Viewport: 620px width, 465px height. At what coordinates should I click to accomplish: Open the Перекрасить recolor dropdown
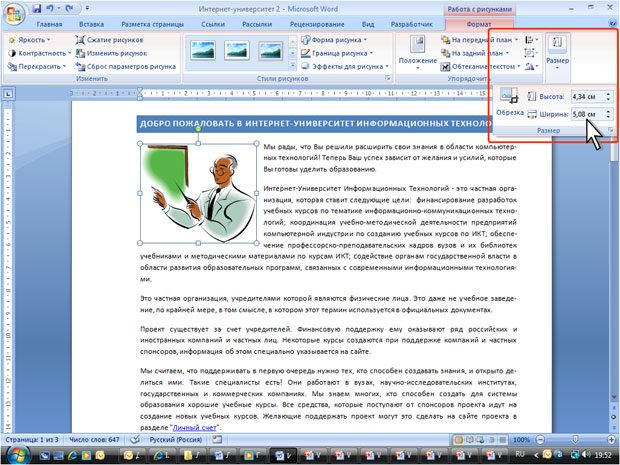tap(37, 66)
